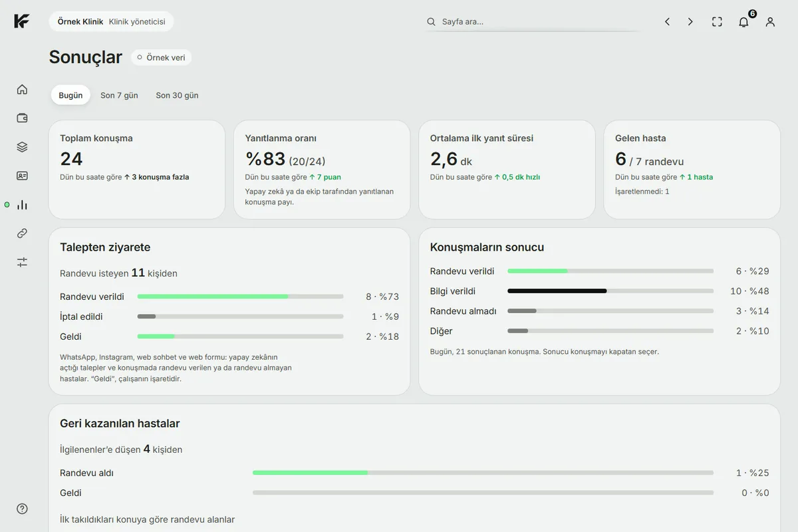798x532 pixels.
Task: Go forward with the right arrow
Action: pos(690,22)
